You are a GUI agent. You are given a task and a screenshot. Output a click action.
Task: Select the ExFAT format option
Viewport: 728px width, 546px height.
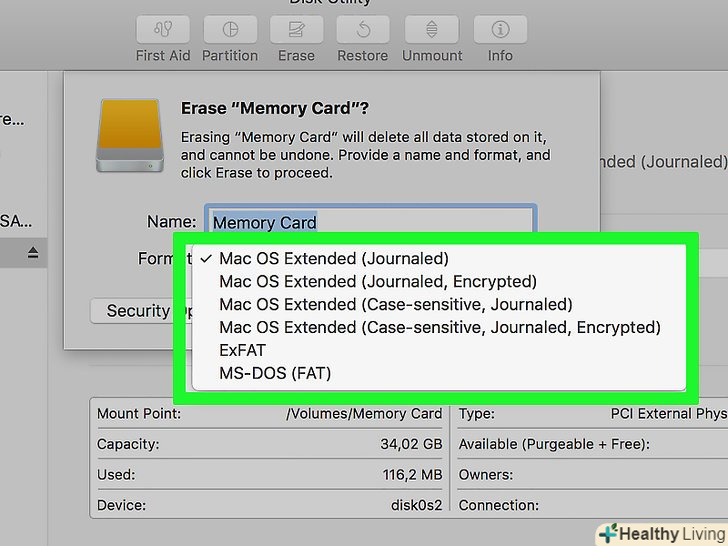point(243,350)
